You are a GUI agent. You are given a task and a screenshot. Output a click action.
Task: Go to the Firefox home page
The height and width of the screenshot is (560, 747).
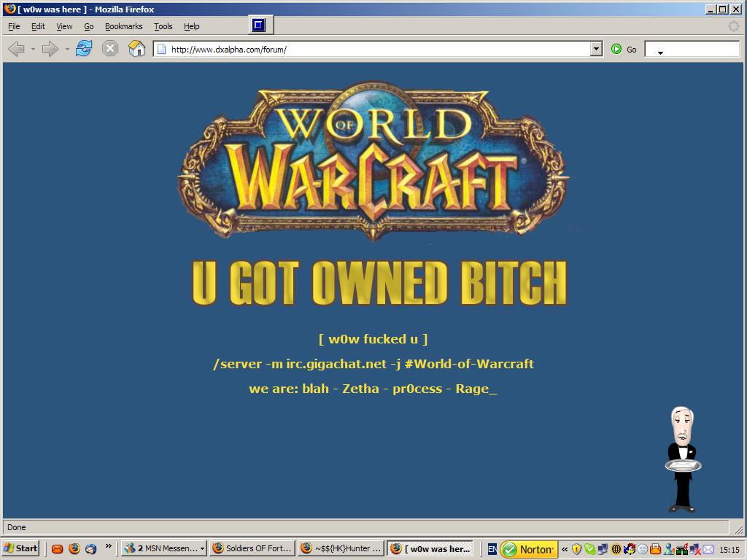point(136,49)
